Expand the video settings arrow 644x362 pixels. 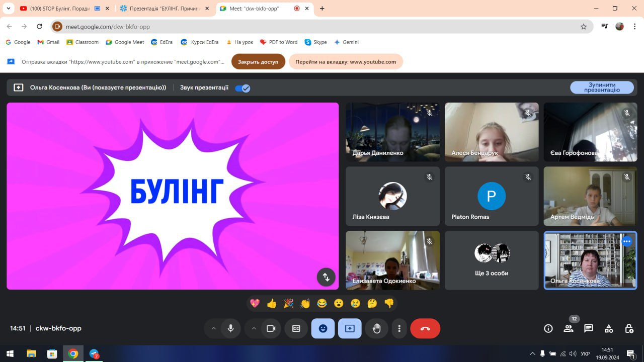point(254,328)
